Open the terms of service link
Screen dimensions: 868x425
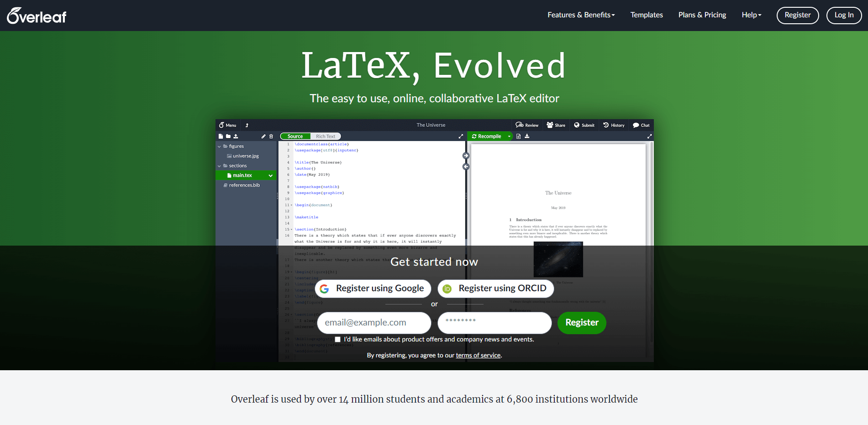point(478,355)
